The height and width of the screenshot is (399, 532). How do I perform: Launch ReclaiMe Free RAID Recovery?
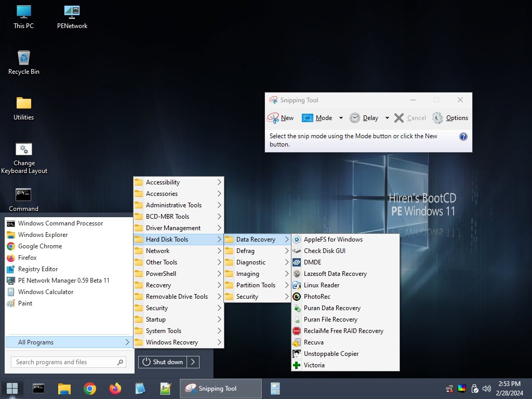click(x=345, y=331)
